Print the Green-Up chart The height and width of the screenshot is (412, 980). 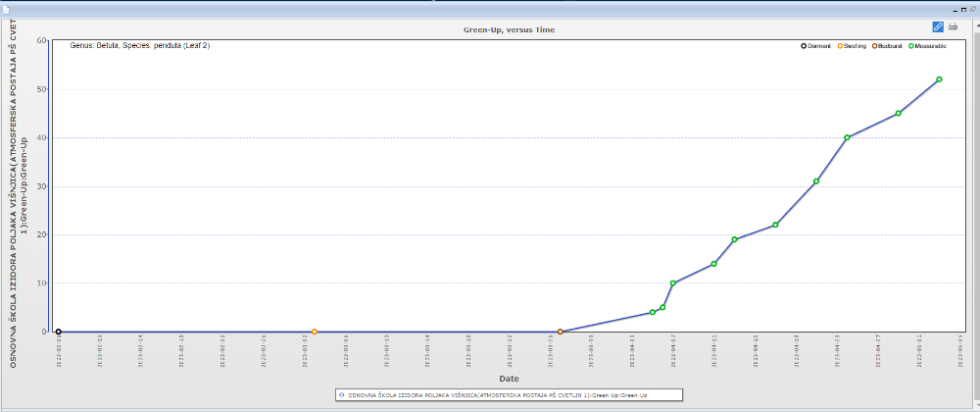point(953,26)
